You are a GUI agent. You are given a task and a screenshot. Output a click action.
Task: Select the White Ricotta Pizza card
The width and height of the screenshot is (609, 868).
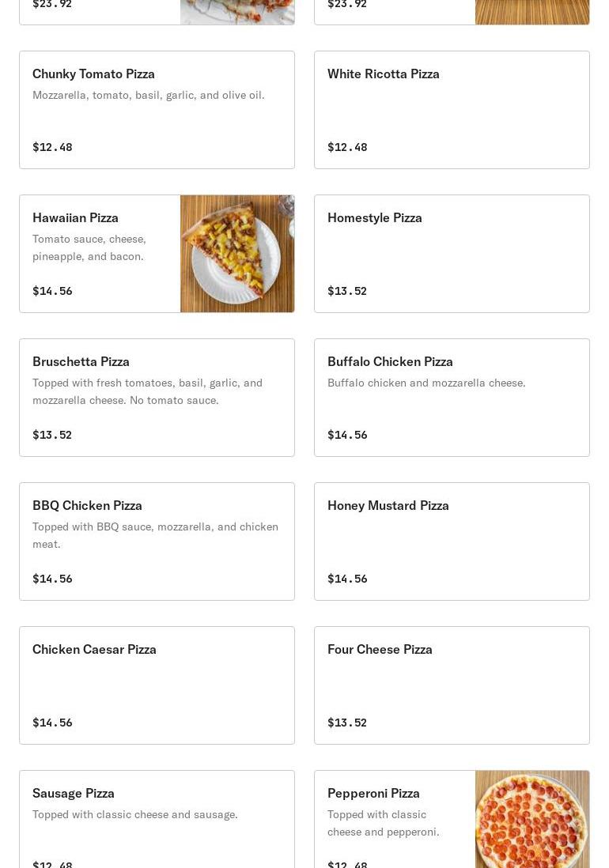point(452,110)
